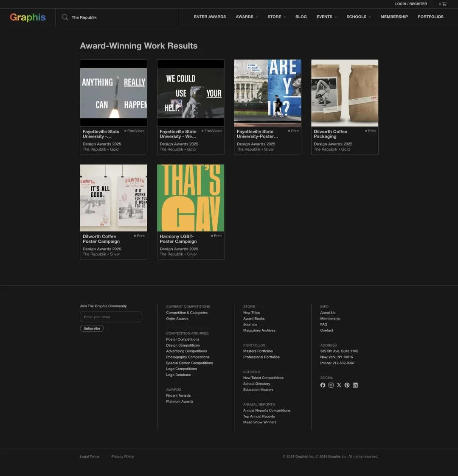Open Dilworth Coffee Packaging thumbnail
The height and width of the screenshot is (476, 458).
click(345, 93)
